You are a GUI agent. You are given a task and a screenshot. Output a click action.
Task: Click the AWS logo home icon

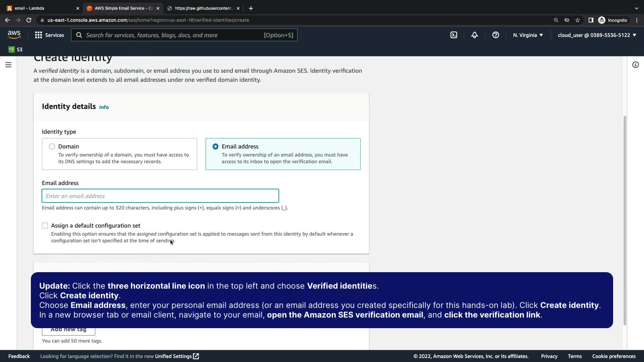[x=14, y=35]
